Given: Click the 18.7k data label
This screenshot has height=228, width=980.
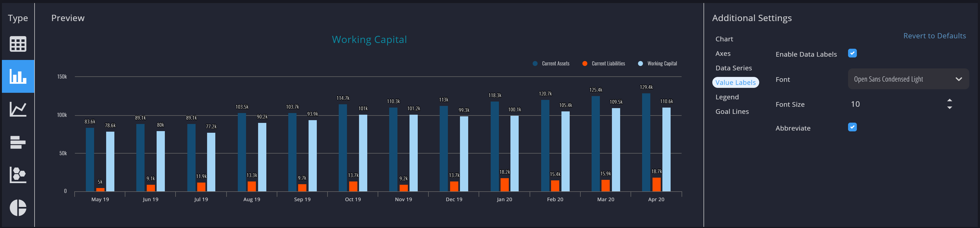Looking at the screenshot, I should pyautogui.click(x=657, y=171).
